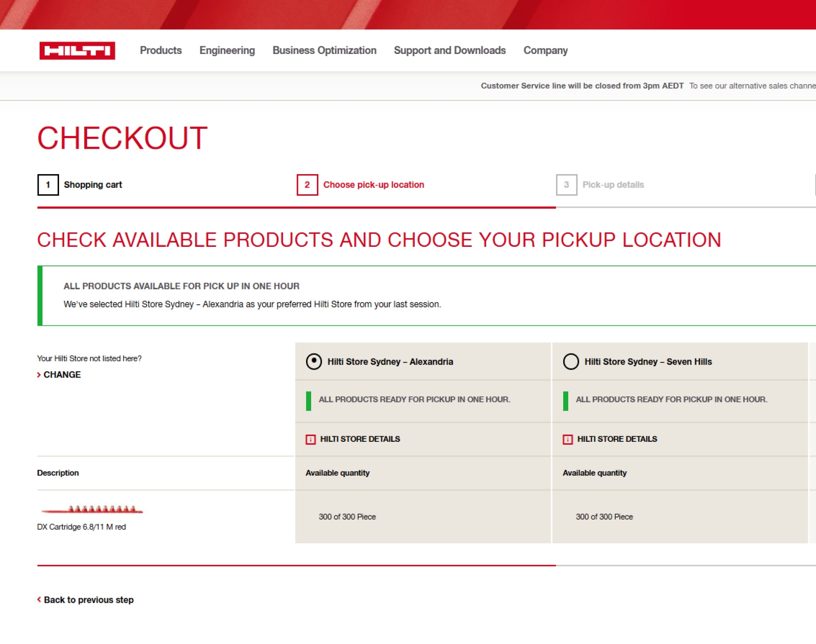
Task: Click Seven Hills 'All products ready for pickup' status
Action: 671,399
